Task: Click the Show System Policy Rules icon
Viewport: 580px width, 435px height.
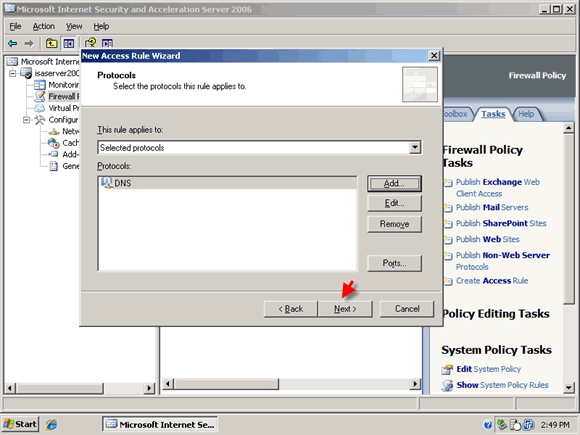Action: (x=447, y=385)
